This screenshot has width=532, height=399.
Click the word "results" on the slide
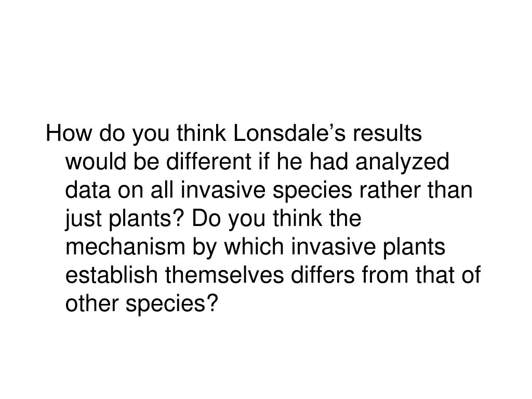pyautogui.click(x=388, y=132)
